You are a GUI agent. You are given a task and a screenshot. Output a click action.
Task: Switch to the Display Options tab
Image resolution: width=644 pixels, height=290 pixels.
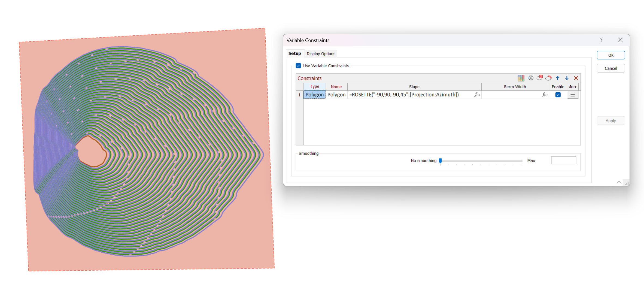[x=321, y=54]
